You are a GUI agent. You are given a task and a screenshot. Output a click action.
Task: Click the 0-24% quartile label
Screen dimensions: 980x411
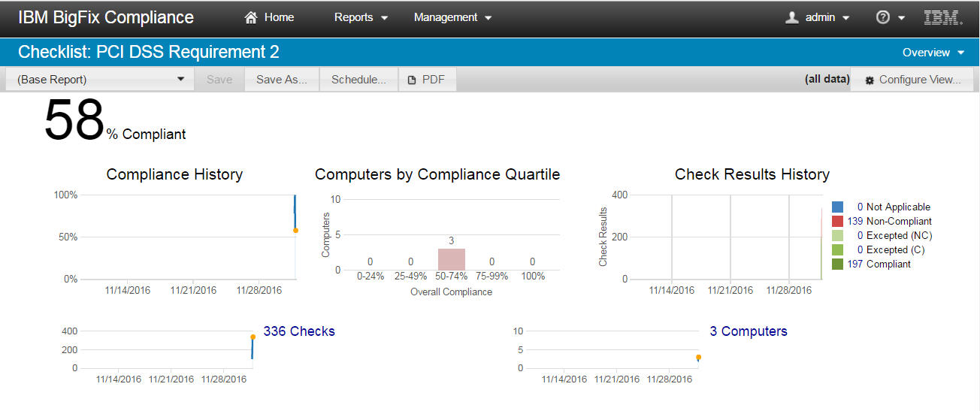[370, 277]
